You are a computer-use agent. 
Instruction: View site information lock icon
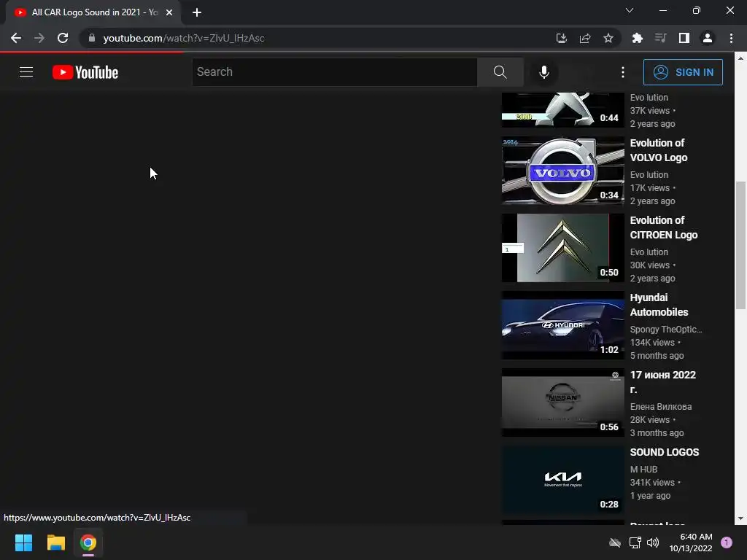click(92, 38)
